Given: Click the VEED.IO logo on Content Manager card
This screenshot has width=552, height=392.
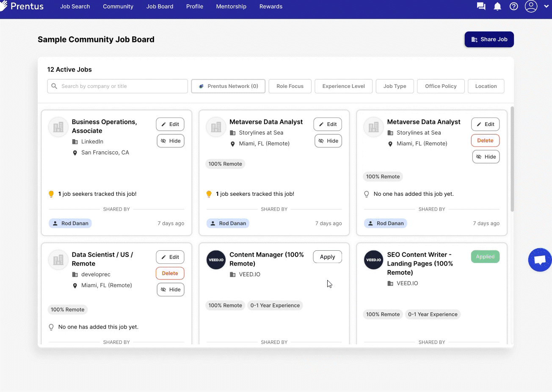Looking at the screenshot, I should click(216, 260).
